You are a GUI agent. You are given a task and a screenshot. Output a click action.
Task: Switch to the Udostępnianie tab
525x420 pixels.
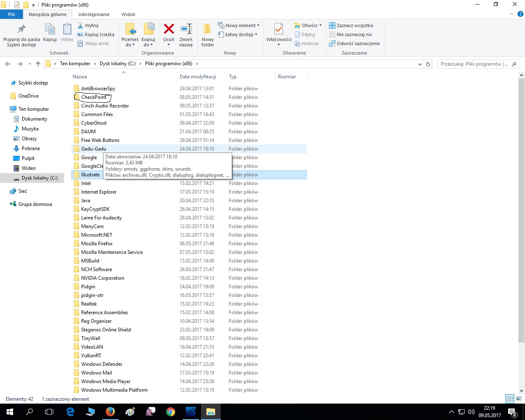pos(94,14)
